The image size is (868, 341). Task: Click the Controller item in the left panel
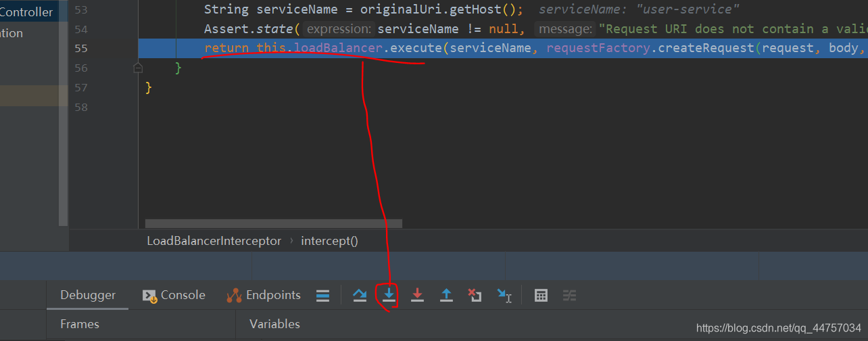pyautogui.click(x=26, y=12)
